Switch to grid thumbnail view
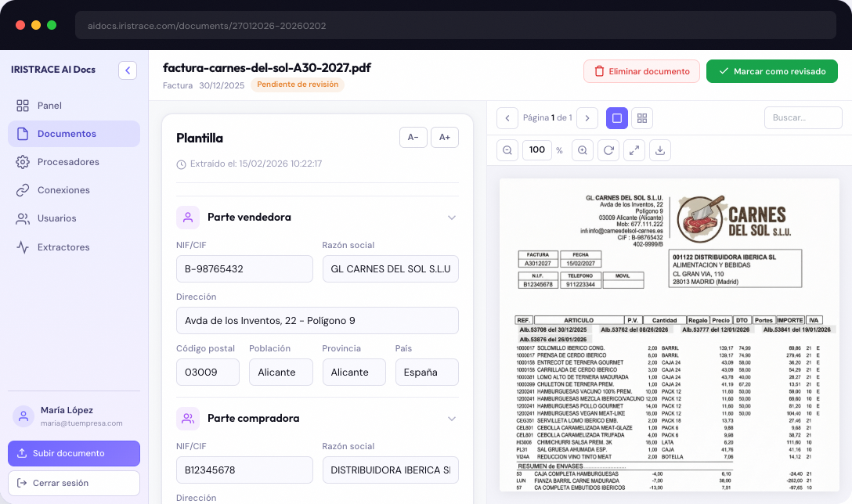 coord(642,117)
